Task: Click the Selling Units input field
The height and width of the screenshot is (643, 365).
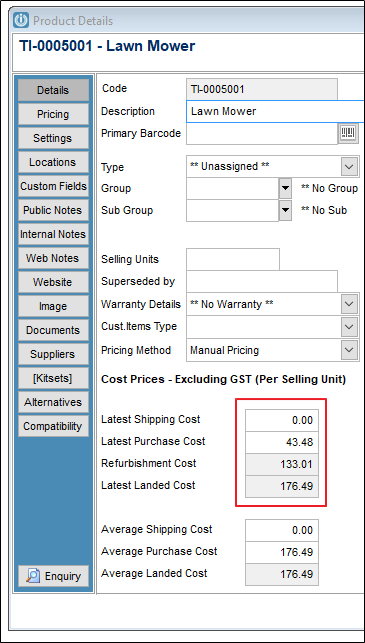Action: [x=233, y=259]
